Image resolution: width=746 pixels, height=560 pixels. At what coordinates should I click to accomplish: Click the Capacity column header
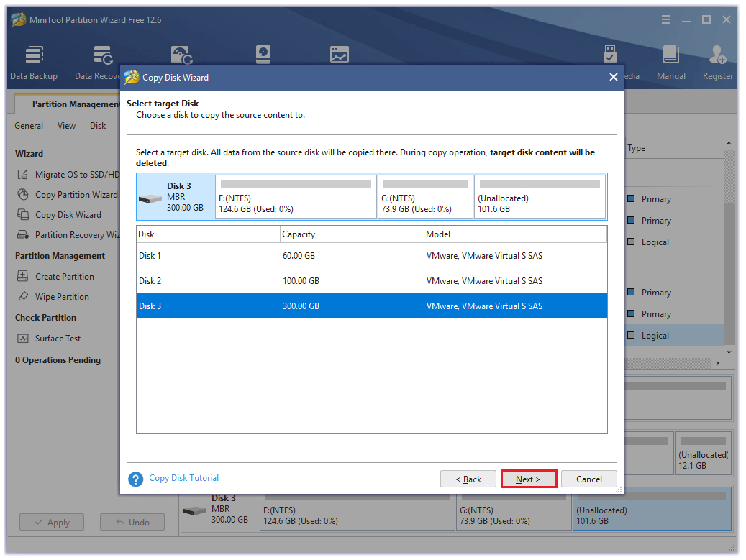(x=352, y=234)
